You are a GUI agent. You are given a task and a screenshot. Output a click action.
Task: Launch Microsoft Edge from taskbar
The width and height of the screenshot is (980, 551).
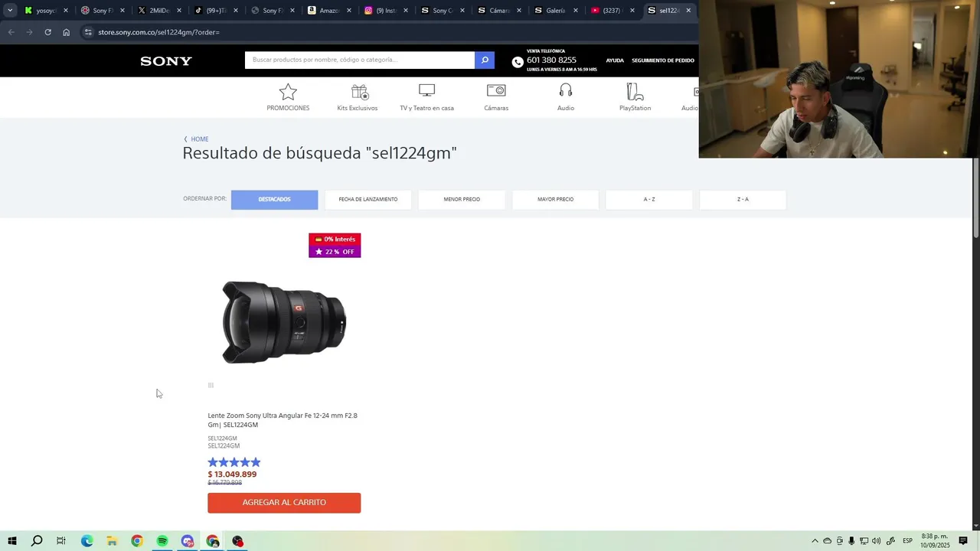pos(87,541)
